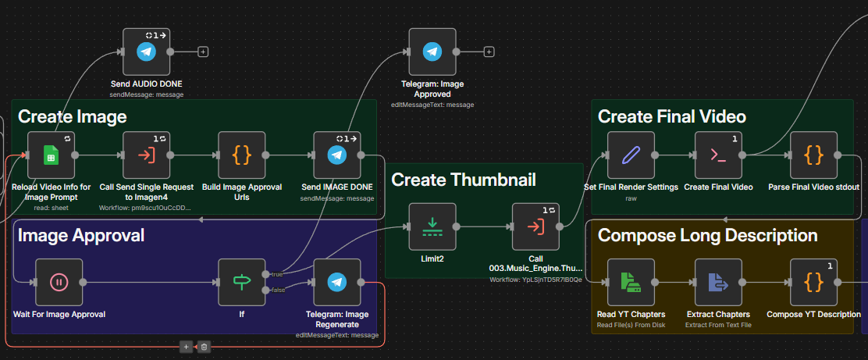Screen dimensions: 868x360
Task: Open the Call 003.Music_Engine thumbnail workflow node
Action: pyautogui.click(x=535, y=226)
